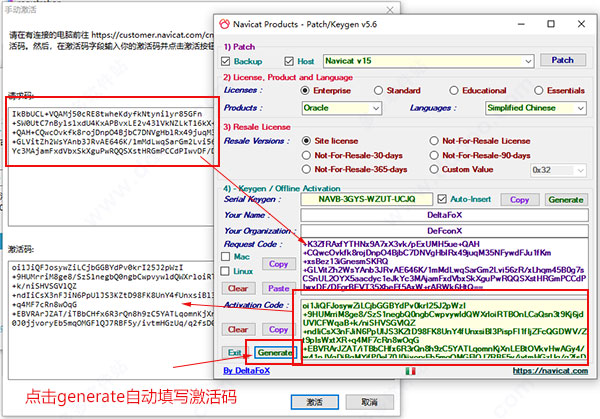Choose the Essentials license option
600x419 pixels.
[x=538, y=91]
